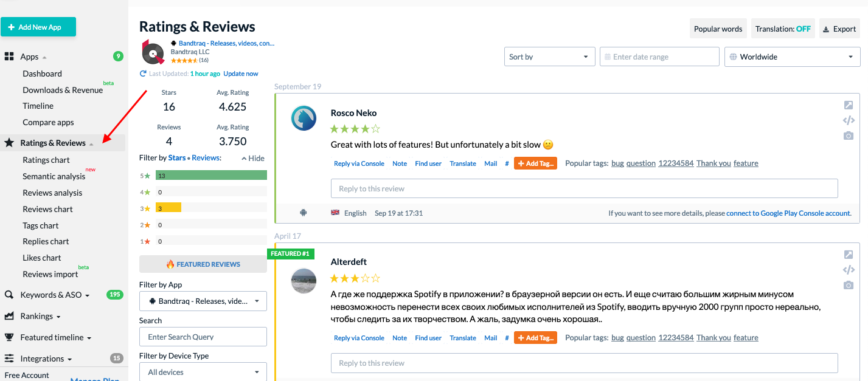This screenshot has height=381, width=868.
Task: Click Rosco Neko's avatar
Action: [304, 118]
